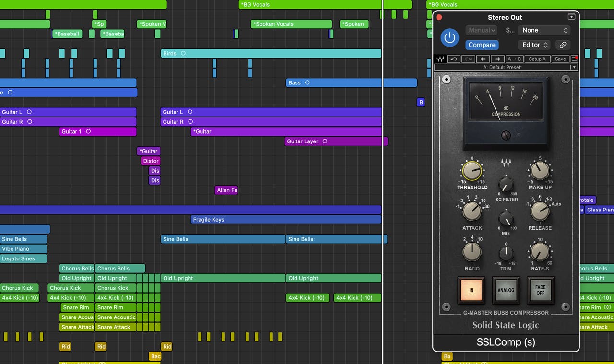Click the THRESHOLD knob
This screenshot has height=364, width=614.
[472, 171]
